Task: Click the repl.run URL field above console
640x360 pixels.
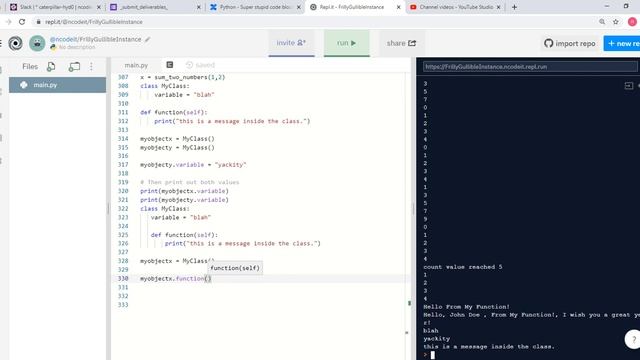Action: click(x=530, y=67)
